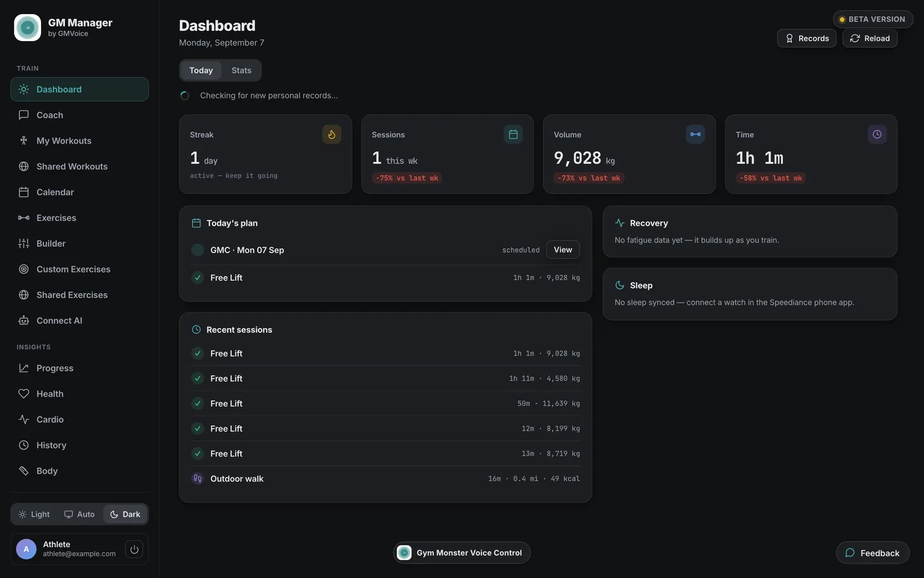Select the Dark theme option
924x578 pixels.
coord(125,514)
